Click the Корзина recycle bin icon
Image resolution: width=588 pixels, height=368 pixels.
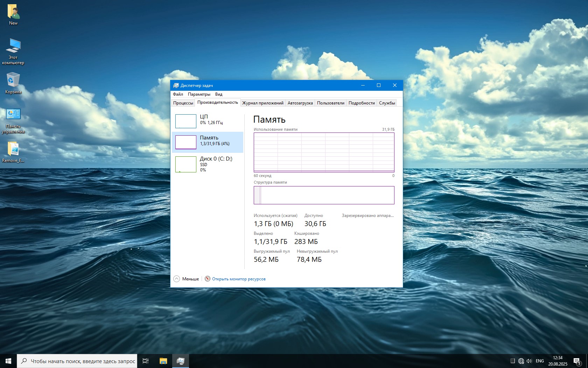[x=13, y=81]
